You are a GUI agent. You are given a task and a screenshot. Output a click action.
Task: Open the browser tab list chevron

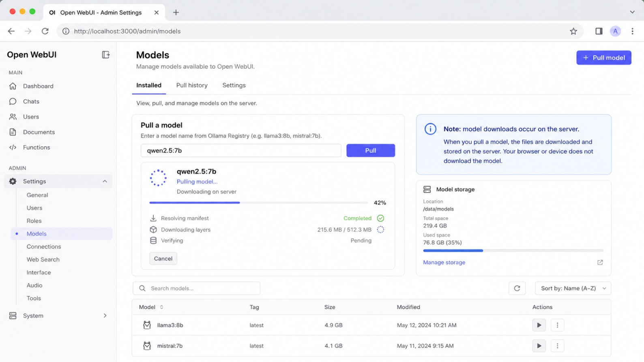[632, 12]
